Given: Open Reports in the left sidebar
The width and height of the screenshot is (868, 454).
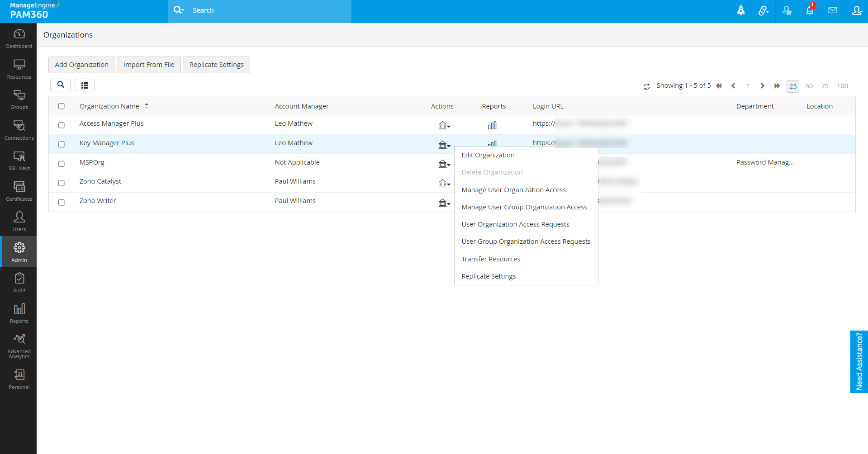Looking at the screenshot, I should (x=19, y=314).
